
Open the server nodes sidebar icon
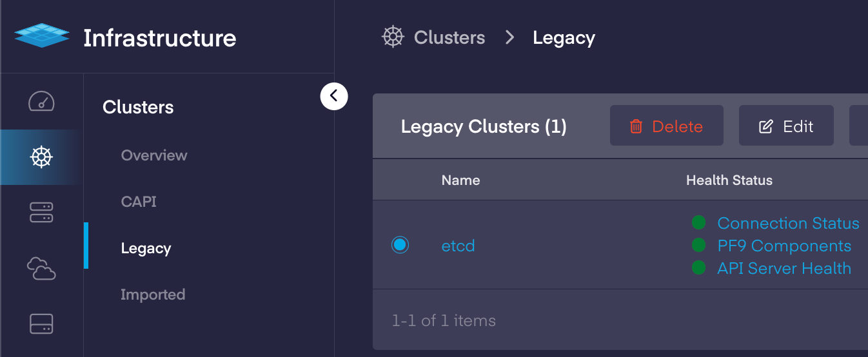coord(42,212)
